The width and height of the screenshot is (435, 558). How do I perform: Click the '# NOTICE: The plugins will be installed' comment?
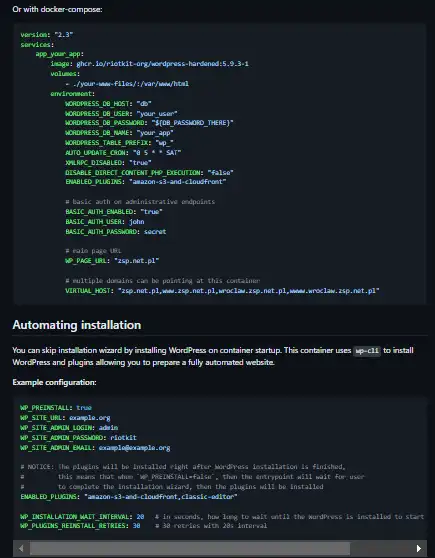coord(183,467)
